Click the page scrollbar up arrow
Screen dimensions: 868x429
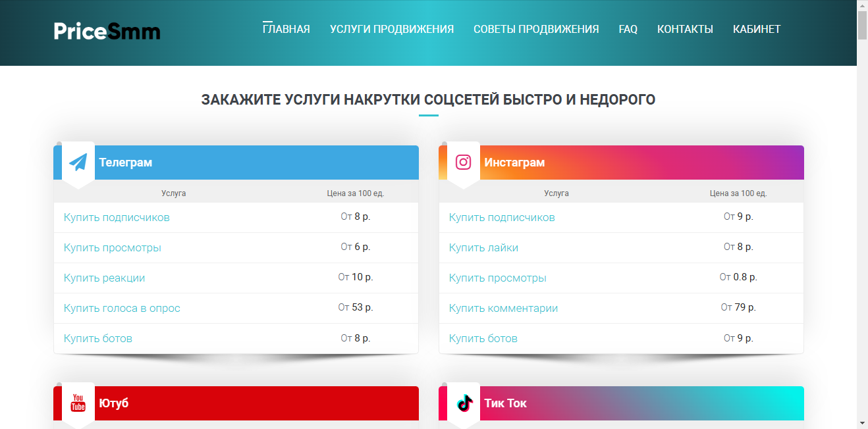pyautogui.click(x=862, y=5)
